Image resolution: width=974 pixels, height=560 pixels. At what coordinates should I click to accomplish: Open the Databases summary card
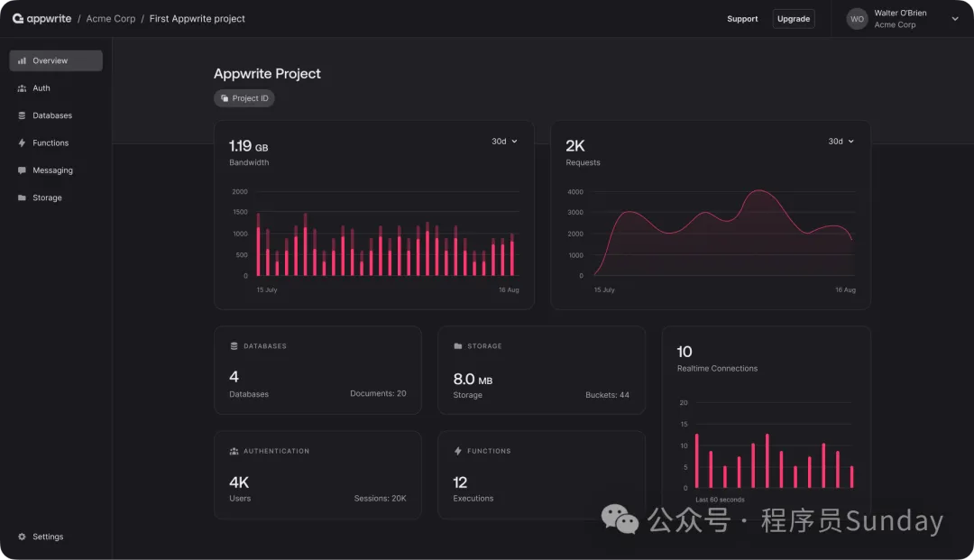(317, 370)
